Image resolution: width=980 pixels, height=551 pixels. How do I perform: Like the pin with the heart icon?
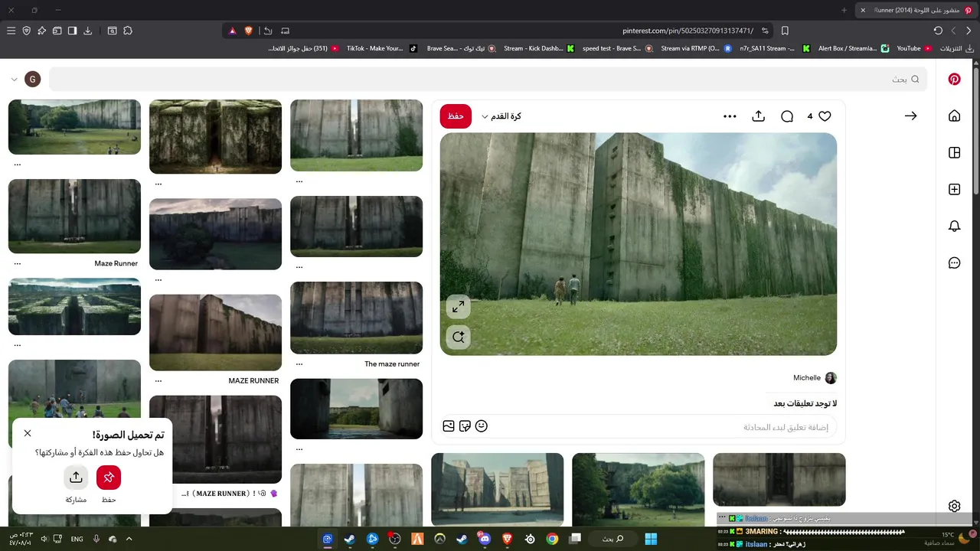825,116
